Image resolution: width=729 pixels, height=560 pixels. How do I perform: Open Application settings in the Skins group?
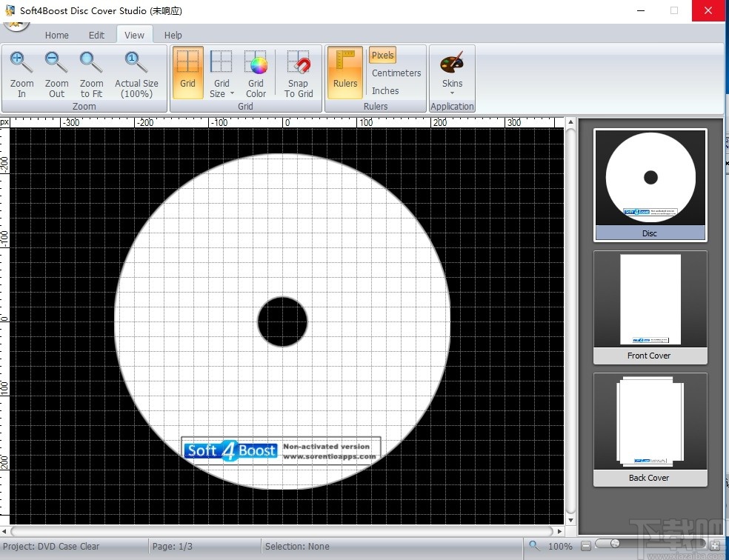tap(452, 106)
